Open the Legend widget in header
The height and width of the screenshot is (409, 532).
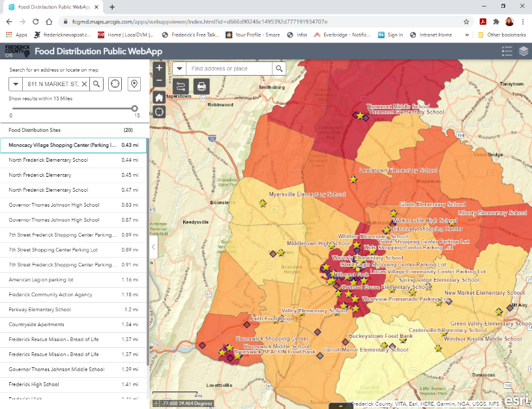point(507,52)
